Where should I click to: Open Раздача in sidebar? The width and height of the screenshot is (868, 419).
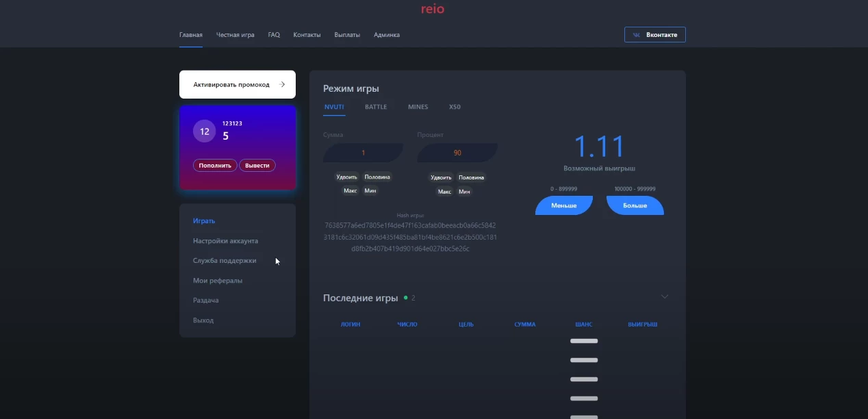point(206,300)
